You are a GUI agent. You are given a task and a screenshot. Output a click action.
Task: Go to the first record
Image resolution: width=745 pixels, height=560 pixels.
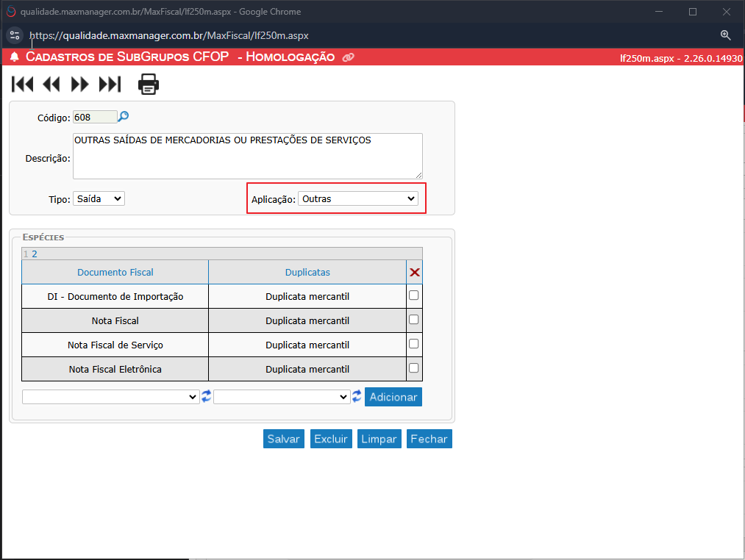pyautogui.click(x=22, y=85)
